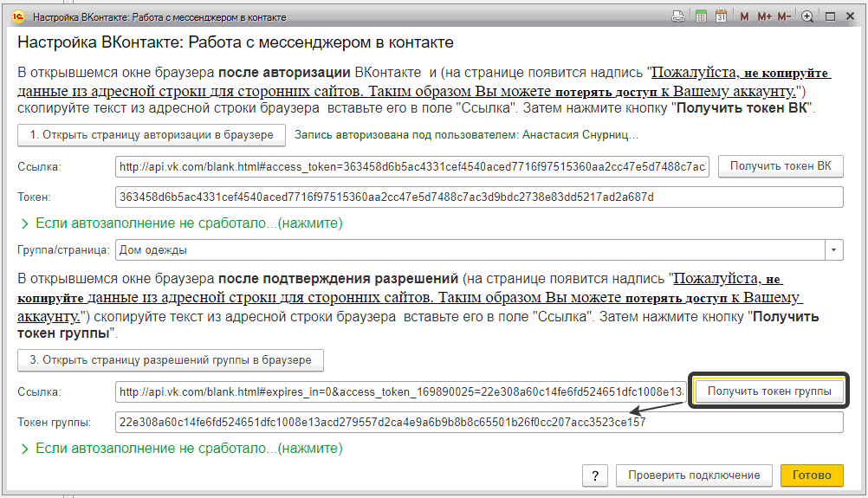Image resolution: width=868 pixels, height=498 pixels.
Task: Click the lower Ссылка field with expires_in URL
Action: (401, 391)
